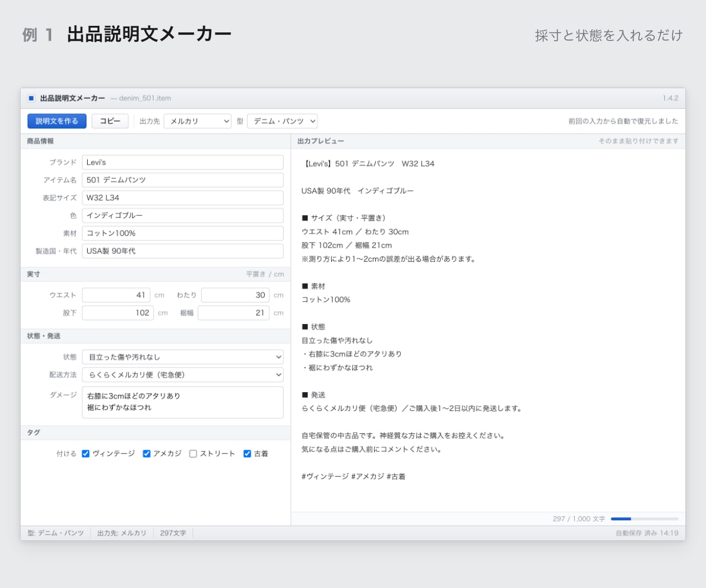
Task: Click the アイテム名 field with 501 デニムパンツ
Action: click(182, 180)
